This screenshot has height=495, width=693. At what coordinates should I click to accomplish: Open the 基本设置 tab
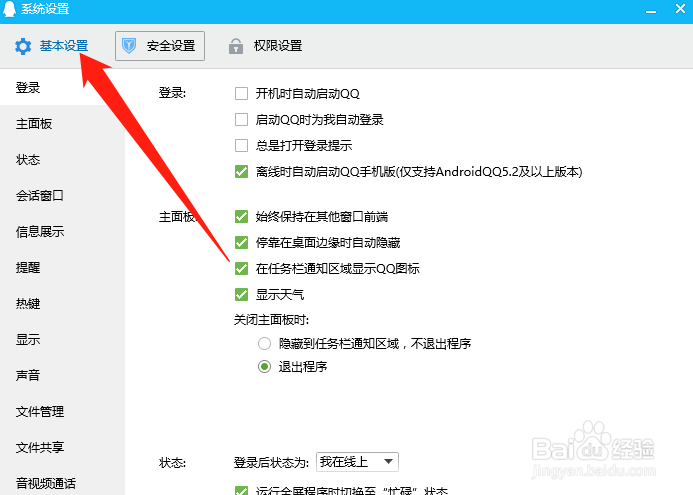51,46
